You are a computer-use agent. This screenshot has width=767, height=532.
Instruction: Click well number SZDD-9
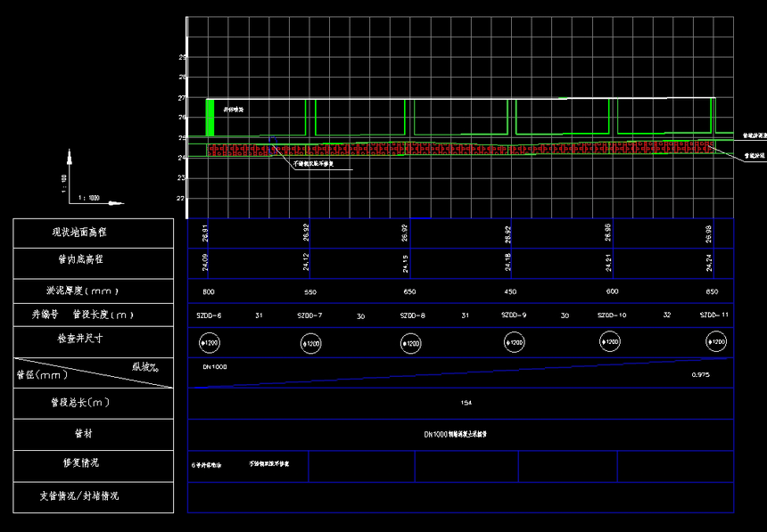pos(514,315)
